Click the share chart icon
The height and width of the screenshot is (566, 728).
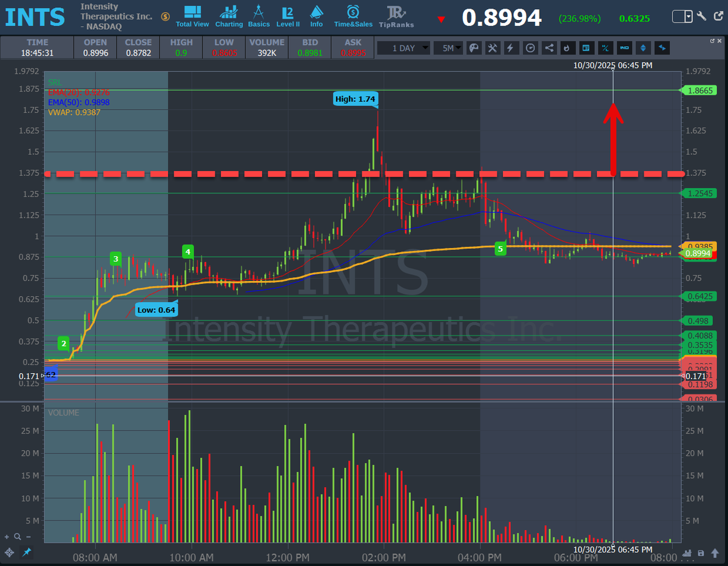(548, 48)
